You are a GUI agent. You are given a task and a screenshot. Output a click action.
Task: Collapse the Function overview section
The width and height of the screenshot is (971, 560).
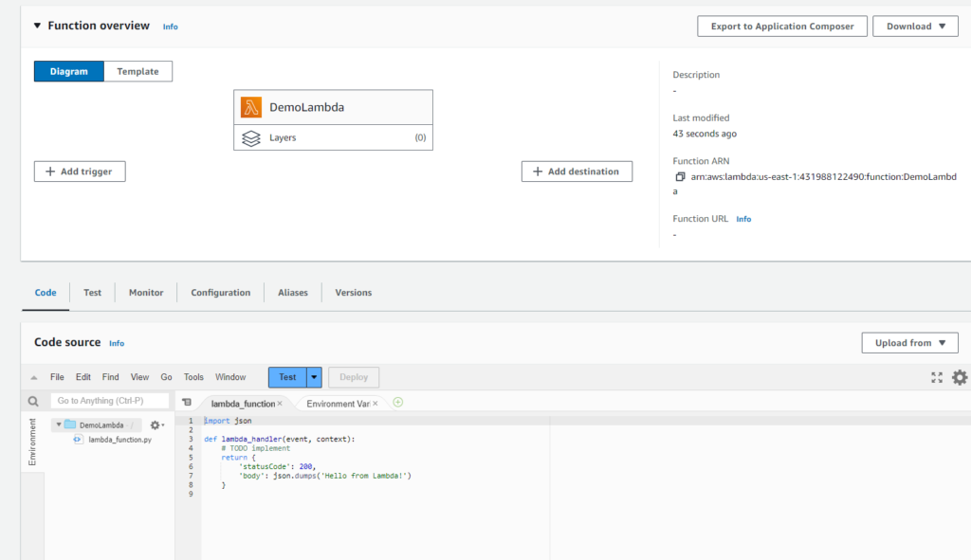[37, 26]
